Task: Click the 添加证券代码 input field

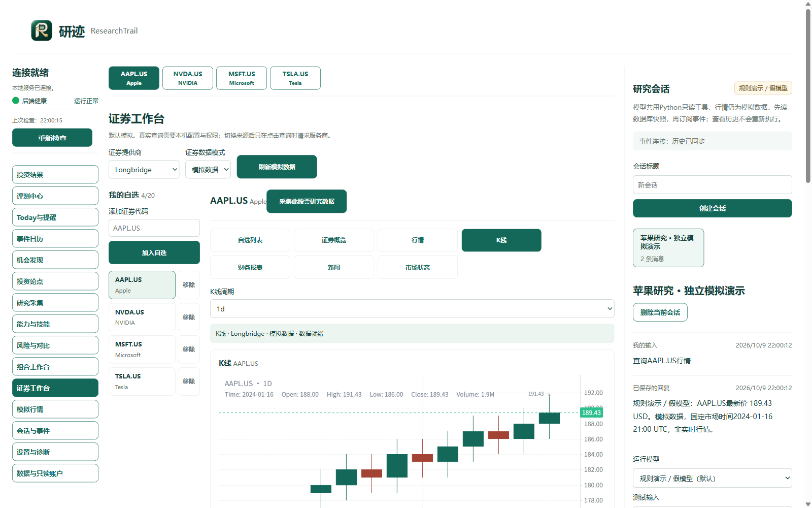Action: click(x=154, y=228)
